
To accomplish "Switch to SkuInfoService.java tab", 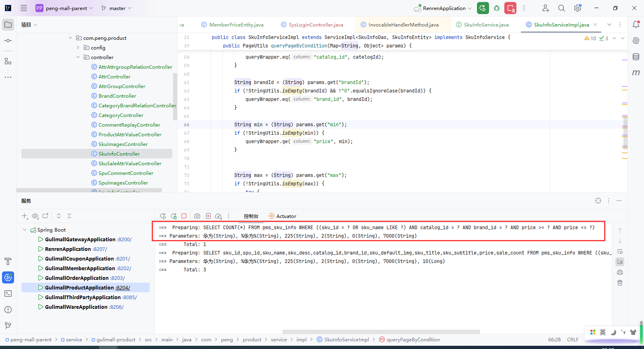I will click(x=482, y=25).
